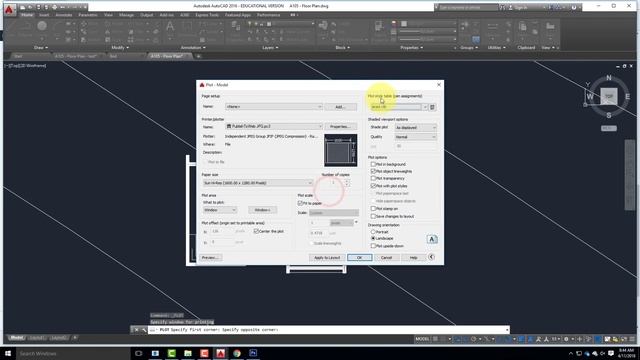Click the Apply to Layout button

coord(327,258)
